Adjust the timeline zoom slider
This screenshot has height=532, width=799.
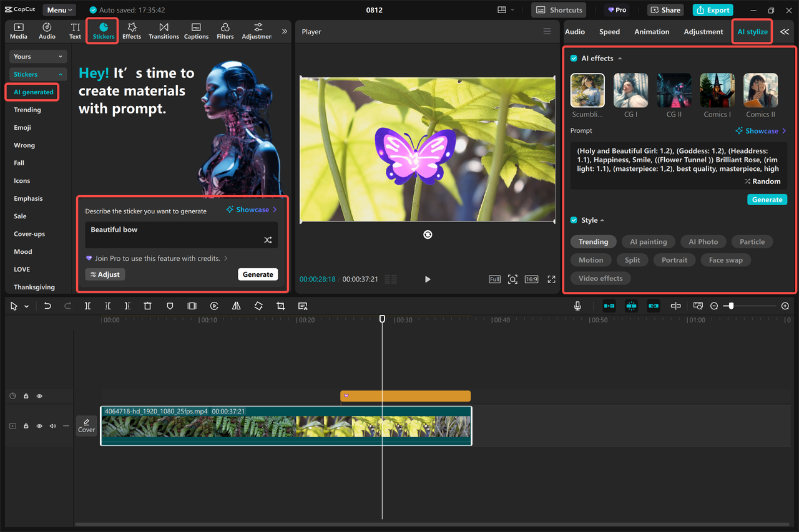point(731,306)
